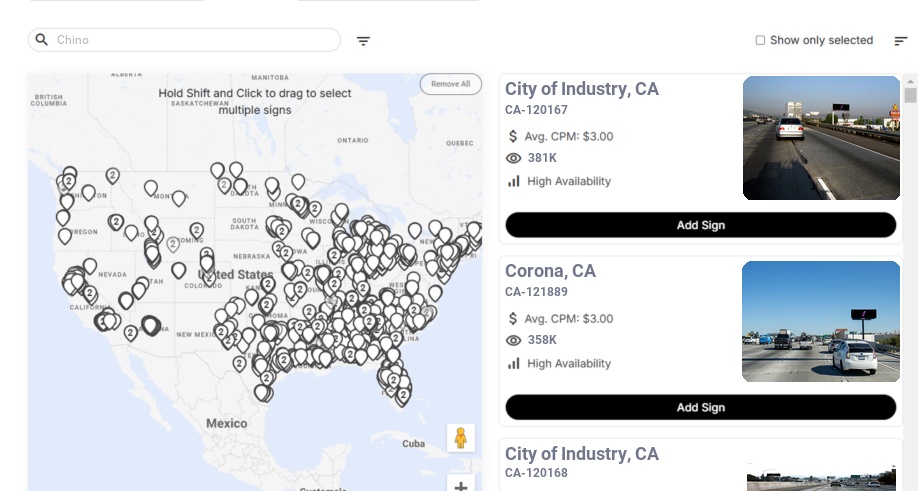The height and width of the screenshot is (491, 920).
Task: Open the Corona billboard photo thumbnail
Action: pos(821,321)
